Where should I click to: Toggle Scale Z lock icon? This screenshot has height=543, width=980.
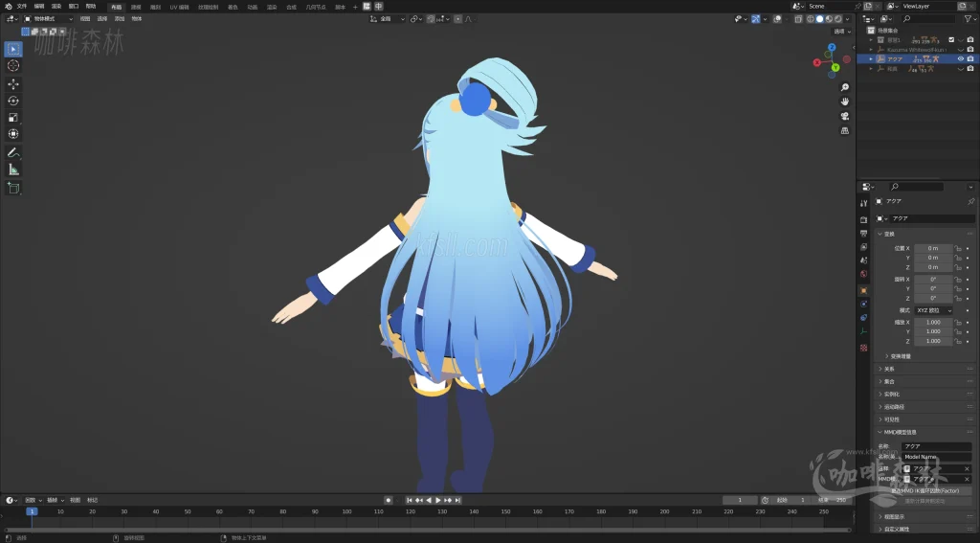pos(958,341)
